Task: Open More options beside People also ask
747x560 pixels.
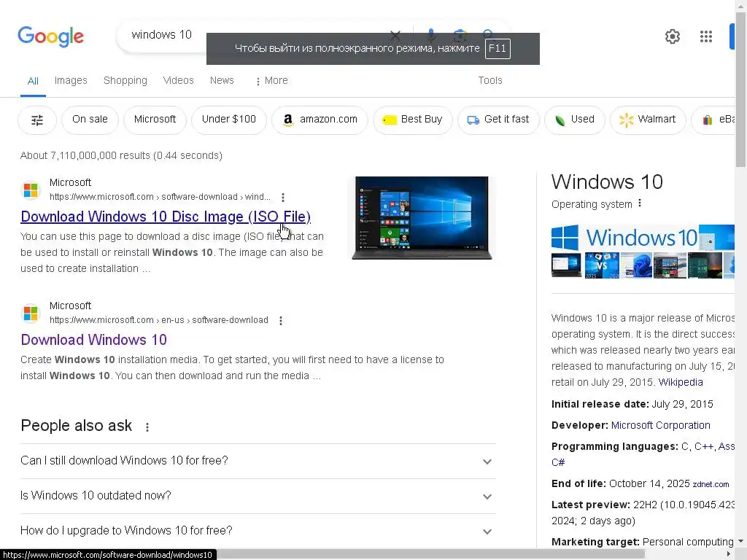Action: tap(147, 427)
